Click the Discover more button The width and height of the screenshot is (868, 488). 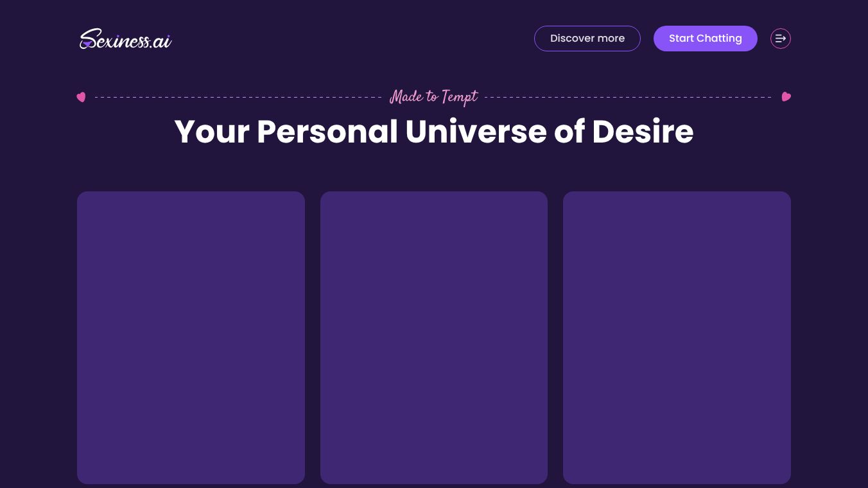(x=587, y=39)
